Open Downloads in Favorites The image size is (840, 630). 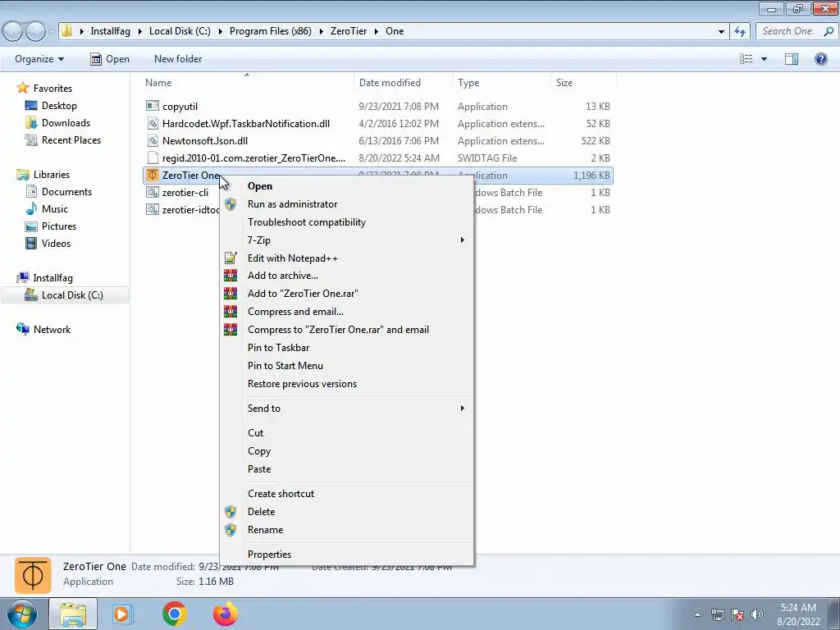click(x=66, y=123)
